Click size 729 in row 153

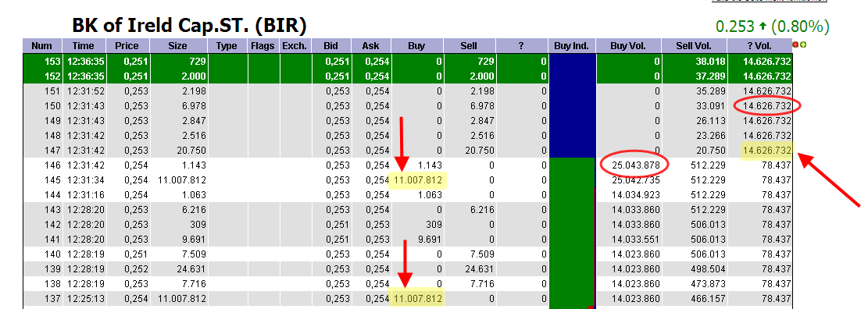coord(198,61)
